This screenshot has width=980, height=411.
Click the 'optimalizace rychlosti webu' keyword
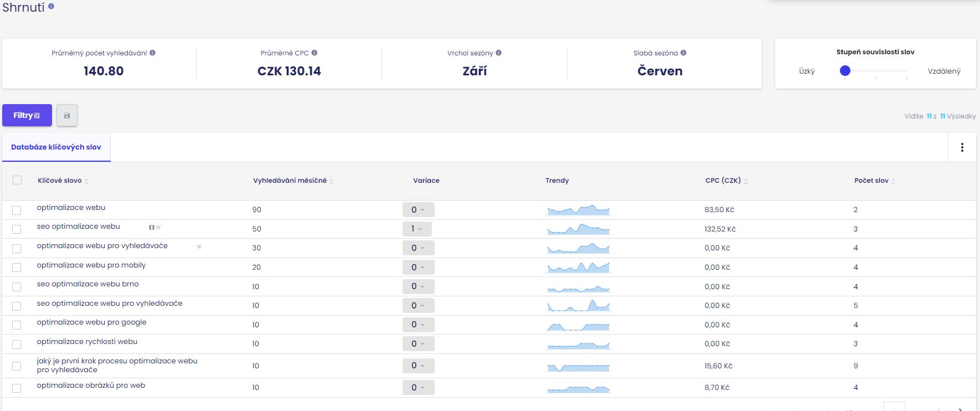click(x=87, y=342)
